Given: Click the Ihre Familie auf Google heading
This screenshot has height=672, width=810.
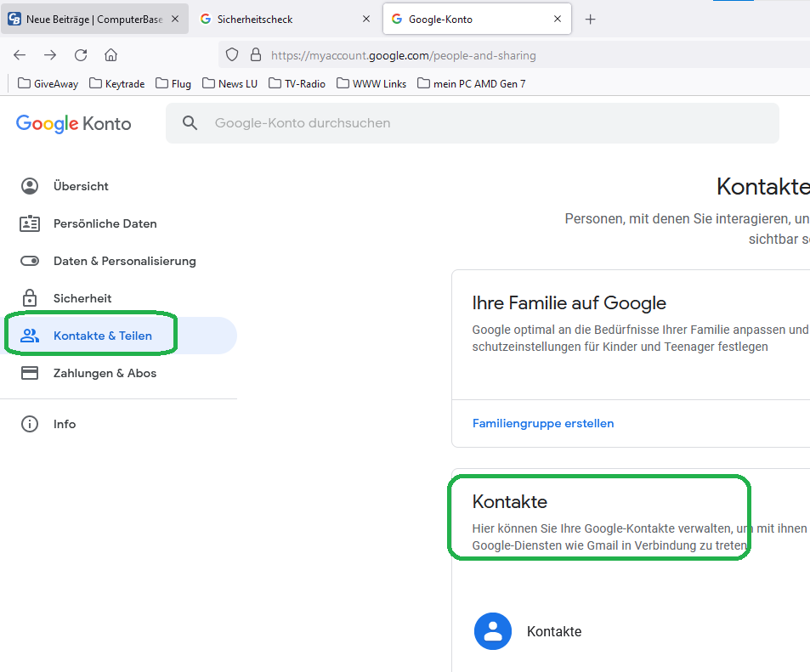Looking at the screenshot, I should coord(569,302).
